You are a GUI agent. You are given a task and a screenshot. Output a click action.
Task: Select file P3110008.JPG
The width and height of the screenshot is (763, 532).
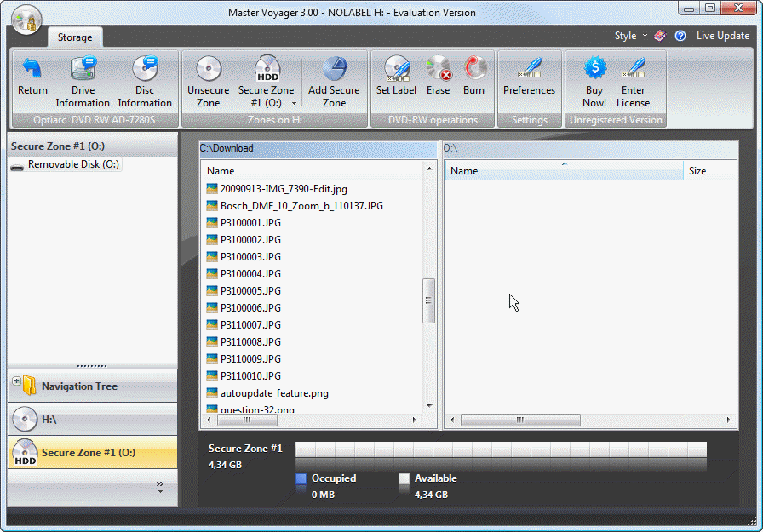pyautogui.click(x=250, y=342)
